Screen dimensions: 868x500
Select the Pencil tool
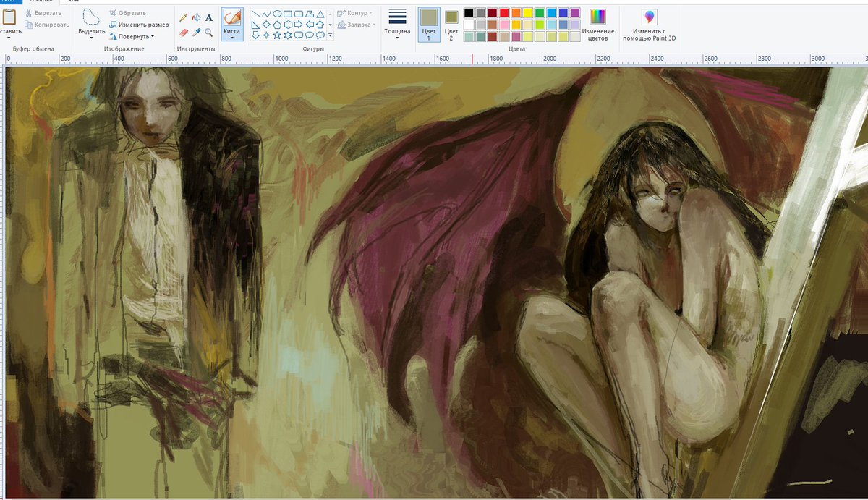(x=184, y=17)
